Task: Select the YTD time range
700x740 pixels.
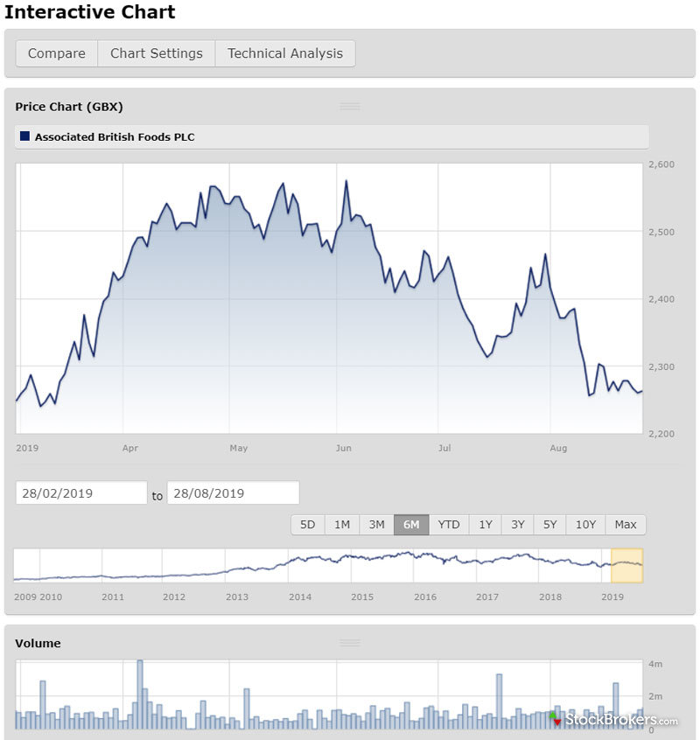Action: coord(448,524)
